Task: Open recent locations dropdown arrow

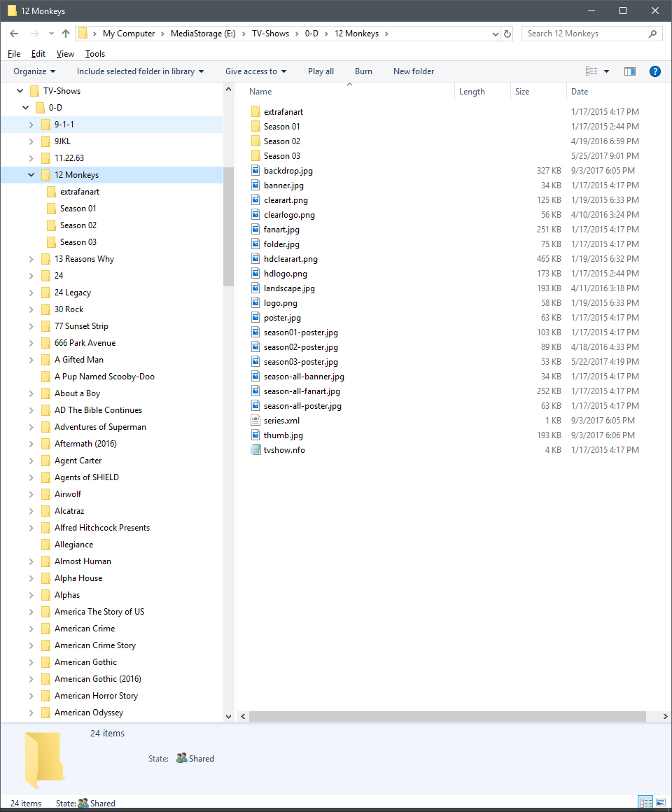Action: click(x=50, y=34)
